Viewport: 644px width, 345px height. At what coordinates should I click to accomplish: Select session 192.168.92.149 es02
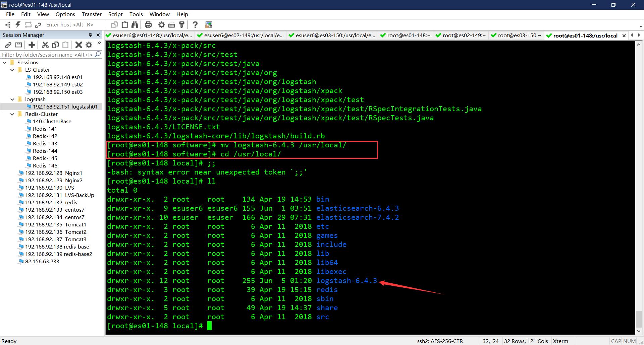click(x=58, y=85)
